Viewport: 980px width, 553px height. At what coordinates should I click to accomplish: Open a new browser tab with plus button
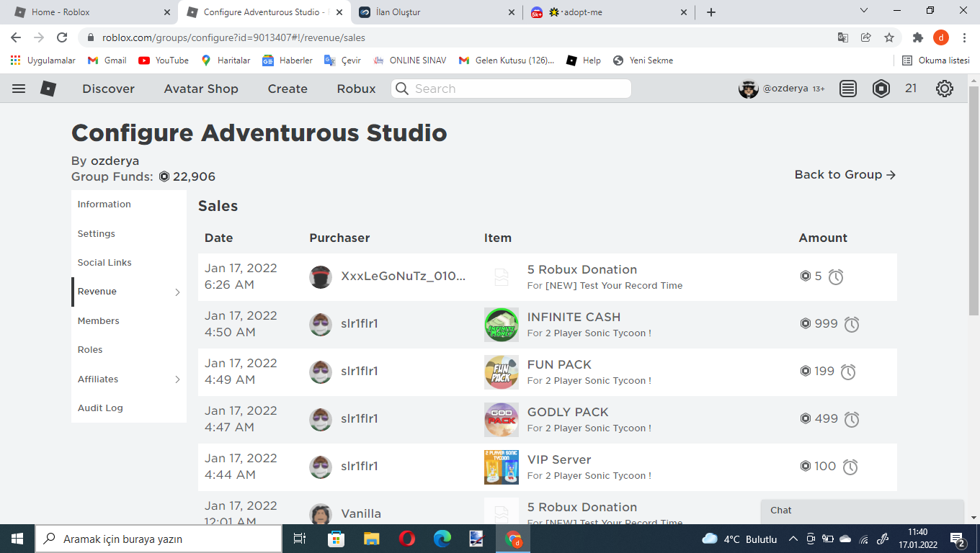[x=711, y=12]
